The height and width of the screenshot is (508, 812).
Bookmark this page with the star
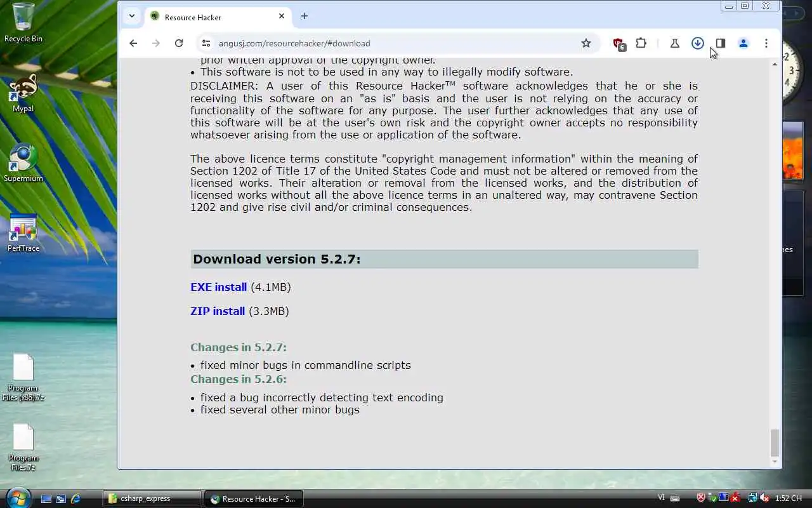pos(586,43)
